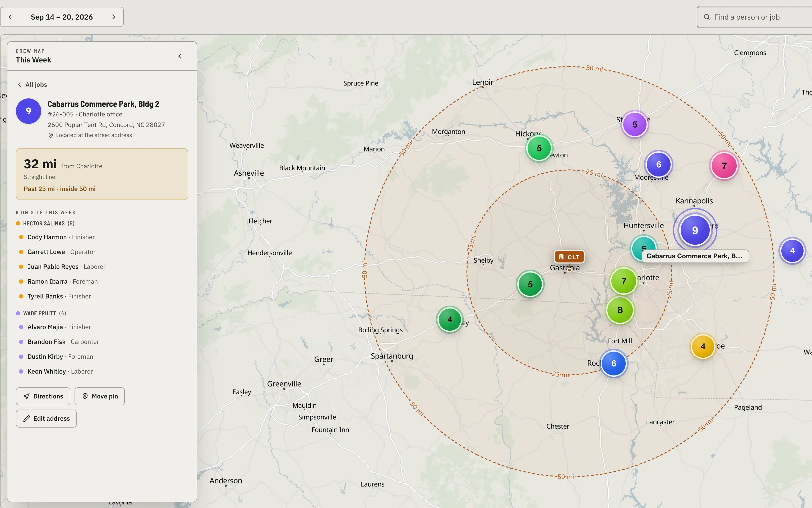Screen dimensions: 812x508
Task: Select the dark green 5 pin west of Gastonia
Action: tap(530, 284)
